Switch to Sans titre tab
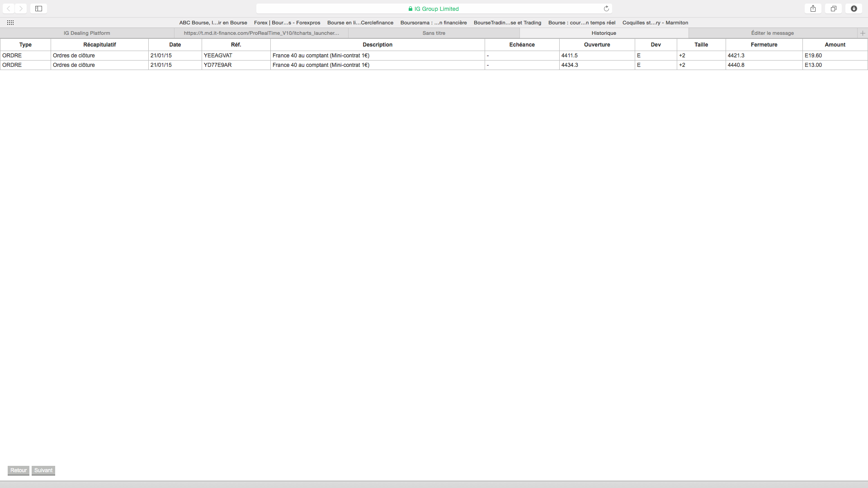The height and width of the screenshot is (488, 868). [x=434, y=33]
